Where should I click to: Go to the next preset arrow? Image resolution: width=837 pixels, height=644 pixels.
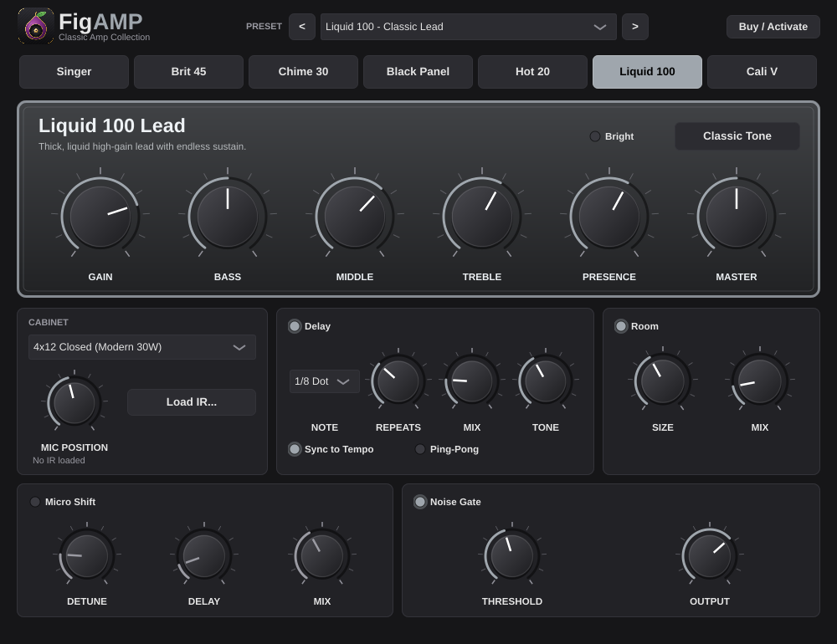[x=635, y=27]
